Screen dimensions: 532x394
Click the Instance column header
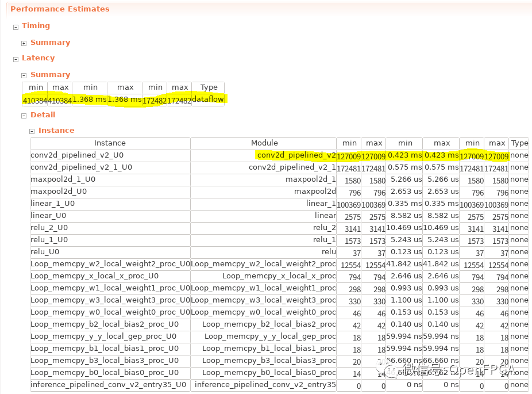pos(110,143)
